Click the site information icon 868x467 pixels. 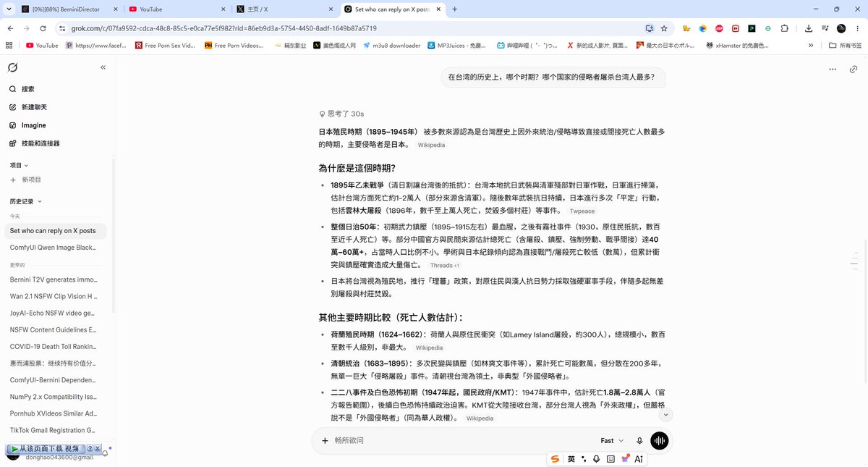63,28
